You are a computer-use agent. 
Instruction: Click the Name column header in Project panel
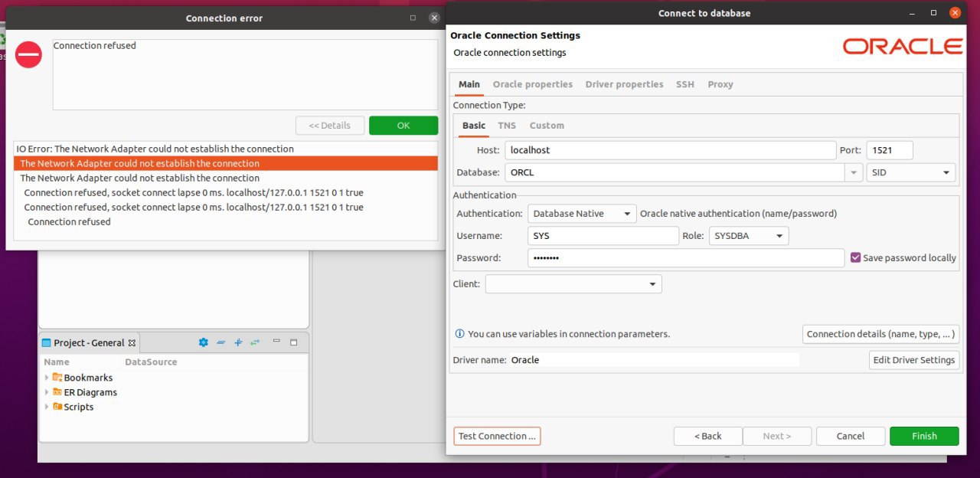(57, 362)
